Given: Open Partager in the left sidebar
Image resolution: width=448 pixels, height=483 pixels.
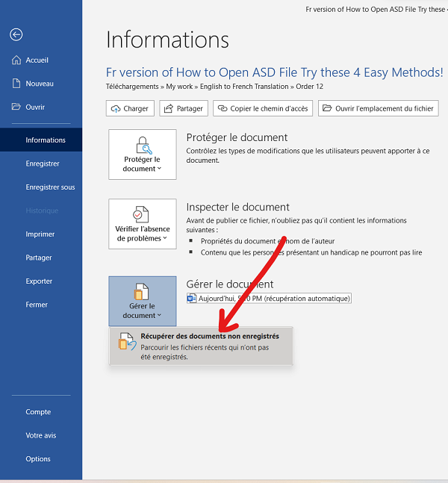Looking at the screenshot, I should point(41,258).
